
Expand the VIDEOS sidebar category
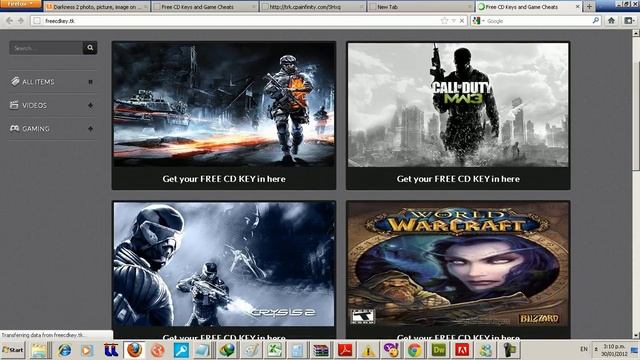pyautogui.click(x=90, y=105)
